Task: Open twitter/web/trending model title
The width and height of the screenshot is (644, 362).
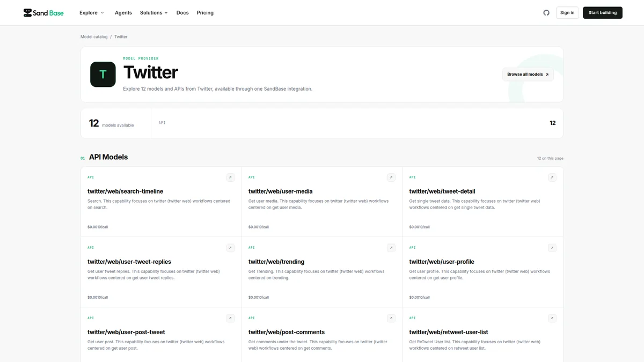Action: click(276, 262)
